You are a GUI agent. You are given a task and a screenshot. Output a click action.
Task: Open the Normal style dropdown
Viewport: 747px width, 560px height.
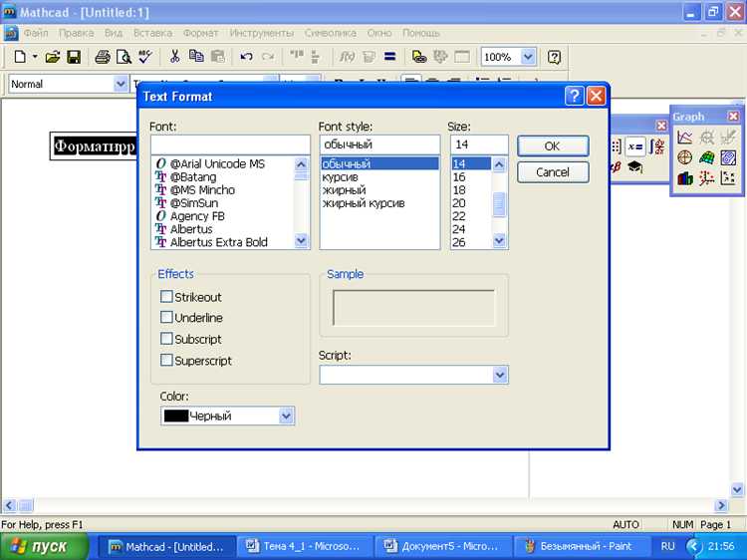tap(121, 85)
